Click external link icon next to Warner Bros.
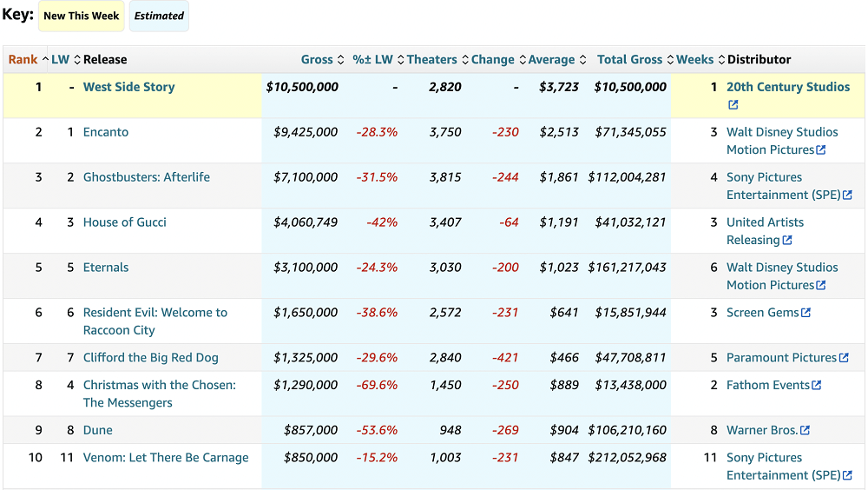The height and width of the screenshot is (490, 868). (805, 431)
